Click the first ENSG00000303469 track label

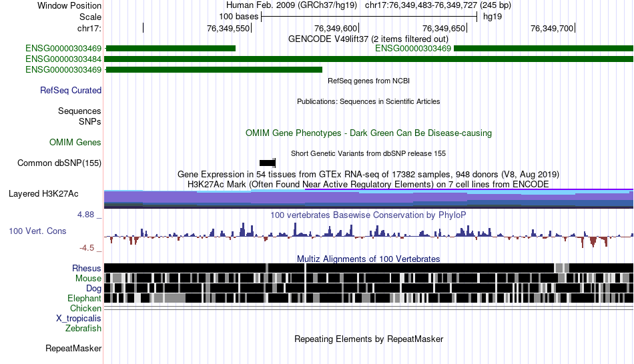[x=63, y=49]
